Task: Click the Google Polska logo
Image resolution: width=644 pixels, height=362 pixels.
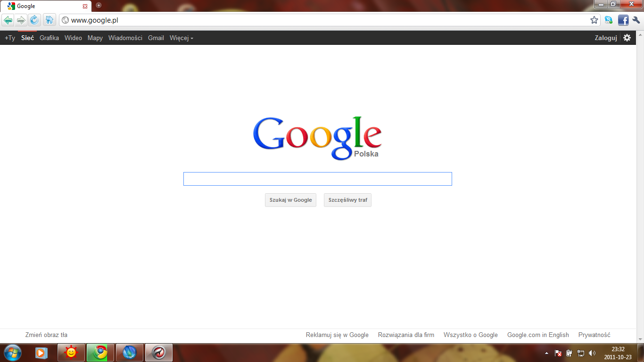Action: click(x=317, y=138)
